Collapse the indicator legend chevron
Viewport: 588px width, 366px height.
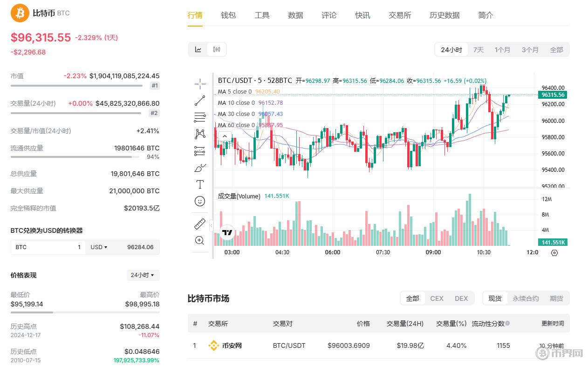click(225, 136)
